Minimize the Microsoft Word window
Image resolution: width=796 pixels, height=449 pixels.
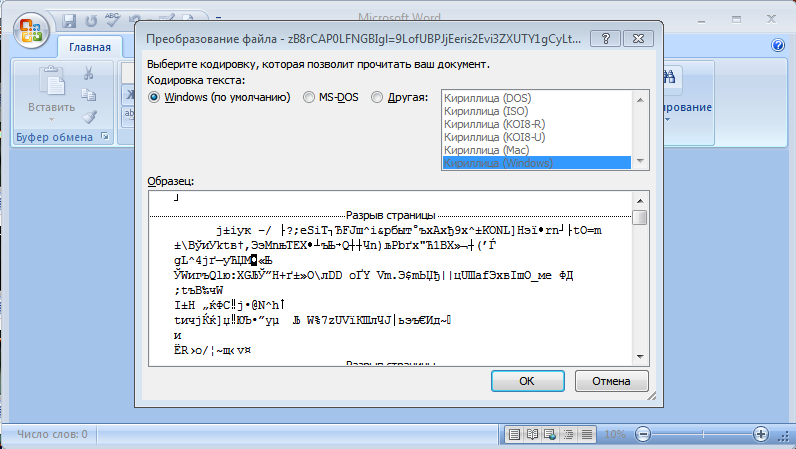702,20
